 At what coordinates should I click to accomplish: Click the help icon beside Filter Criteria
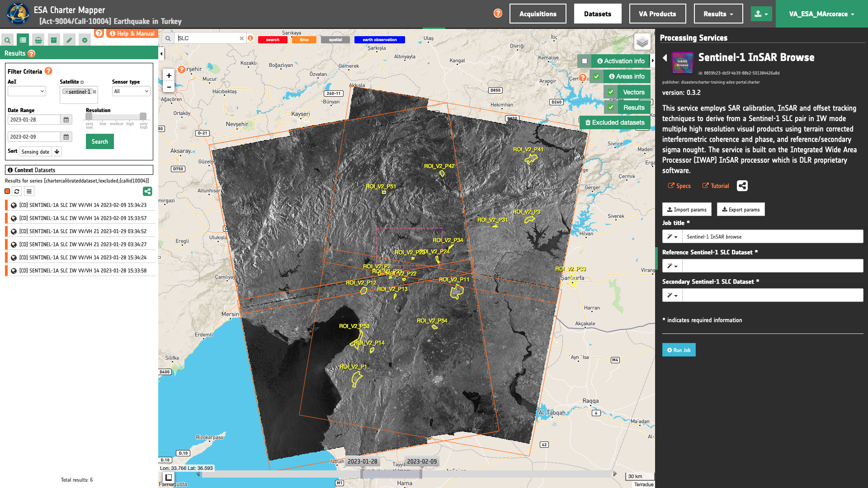tap(48, 71)
